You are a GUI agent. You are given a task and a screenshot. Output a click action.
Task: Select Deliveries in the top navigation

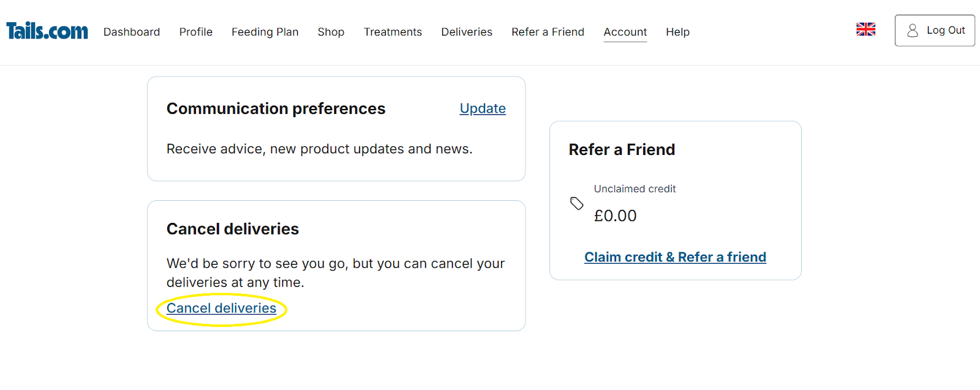tap(467, 32)
